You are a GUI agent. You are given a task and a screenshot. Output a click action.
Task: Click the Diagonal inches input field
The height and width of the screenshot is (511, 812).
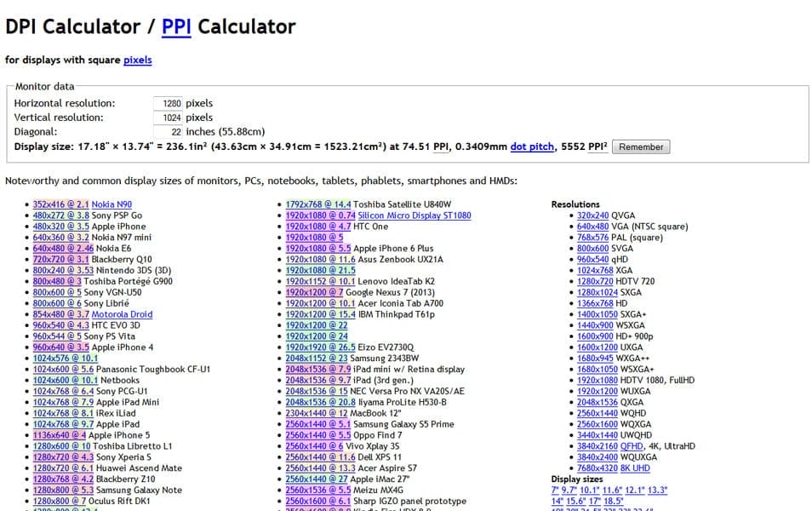(x=168, y=132)
